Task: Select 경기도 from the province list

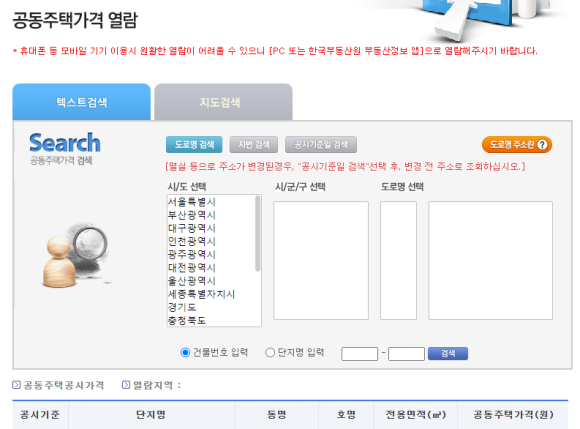Action: (x=182, y=307)
